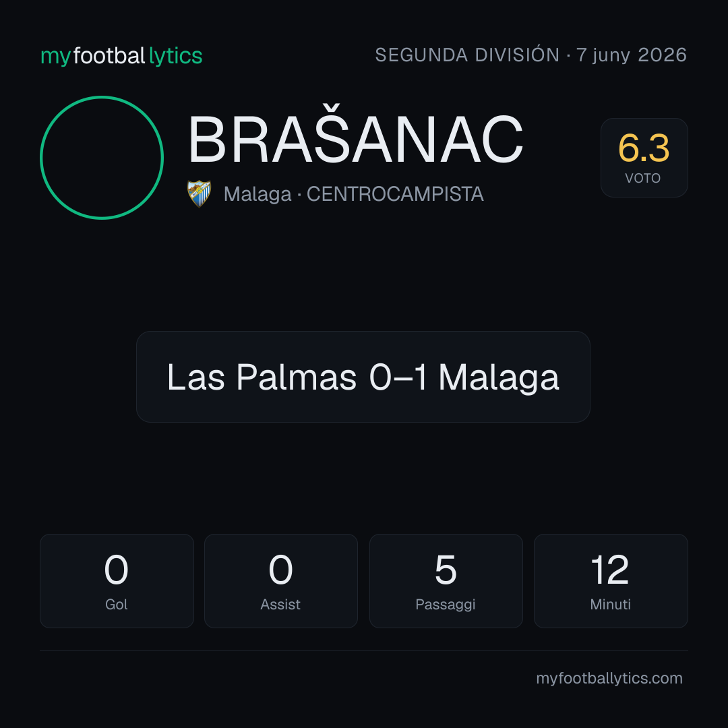Click the 5 passes value

pos(446,570)
